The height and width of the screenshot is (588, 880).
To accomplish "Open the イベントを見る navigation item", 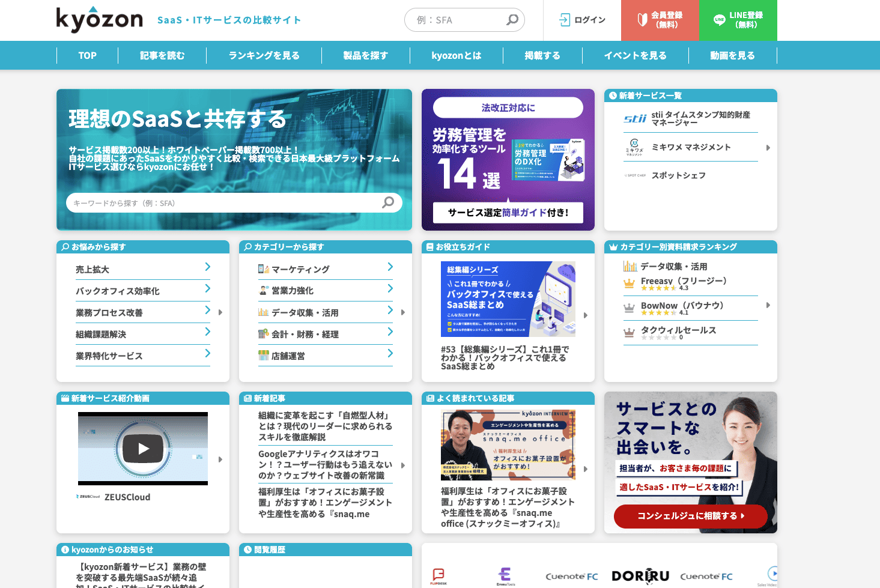I will [635, 55].
